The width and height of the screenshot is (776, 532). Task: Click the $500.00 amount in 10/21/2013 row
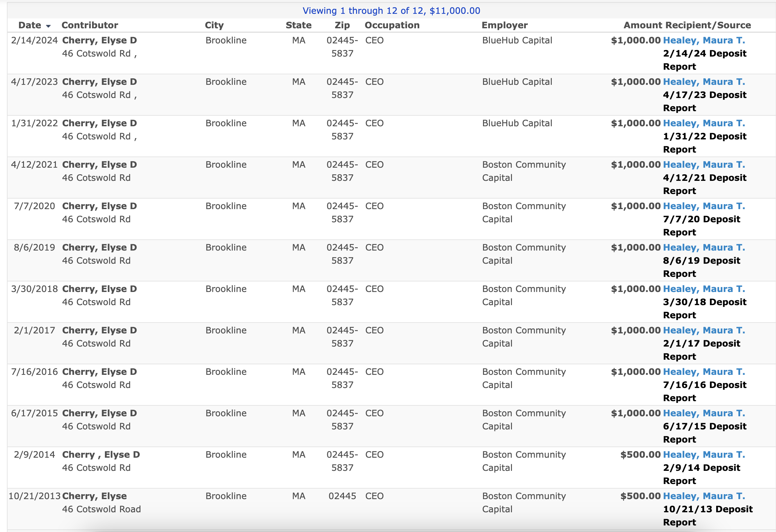(x=641, y=496)
